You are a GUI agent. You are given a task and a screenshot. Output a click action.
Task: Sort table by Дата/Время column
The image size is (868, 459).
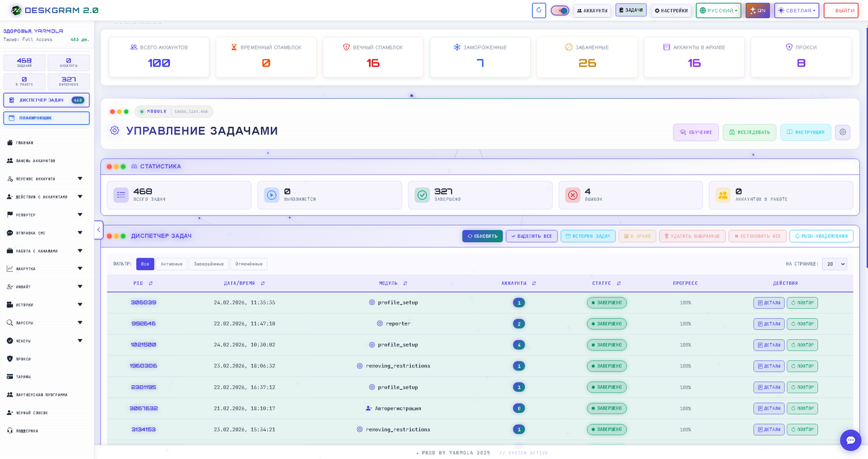[x=244, y=283]
